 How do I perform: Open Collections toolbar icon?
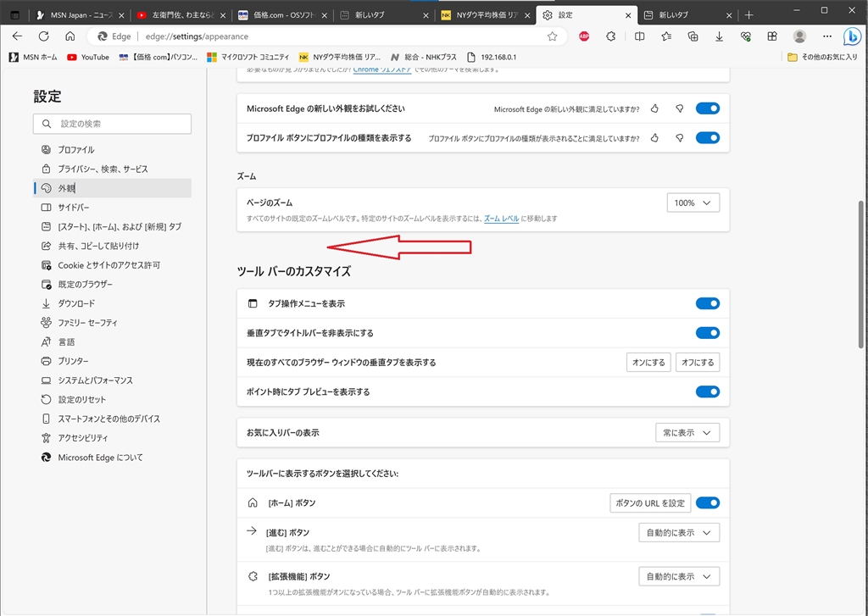click(693, 36)
